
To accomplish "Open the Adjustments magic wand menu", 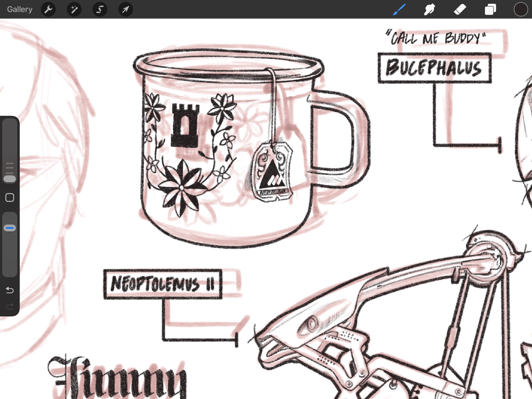I will (74, 10).
